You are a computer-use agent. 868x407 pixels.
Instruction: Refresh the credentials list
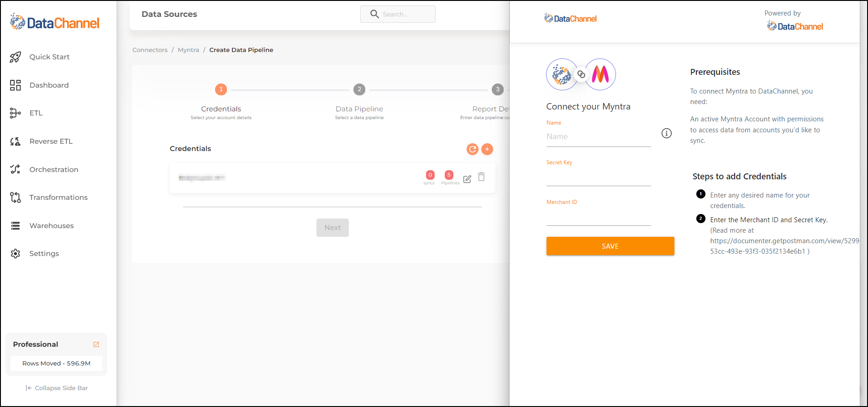click(x=473, y=149)
